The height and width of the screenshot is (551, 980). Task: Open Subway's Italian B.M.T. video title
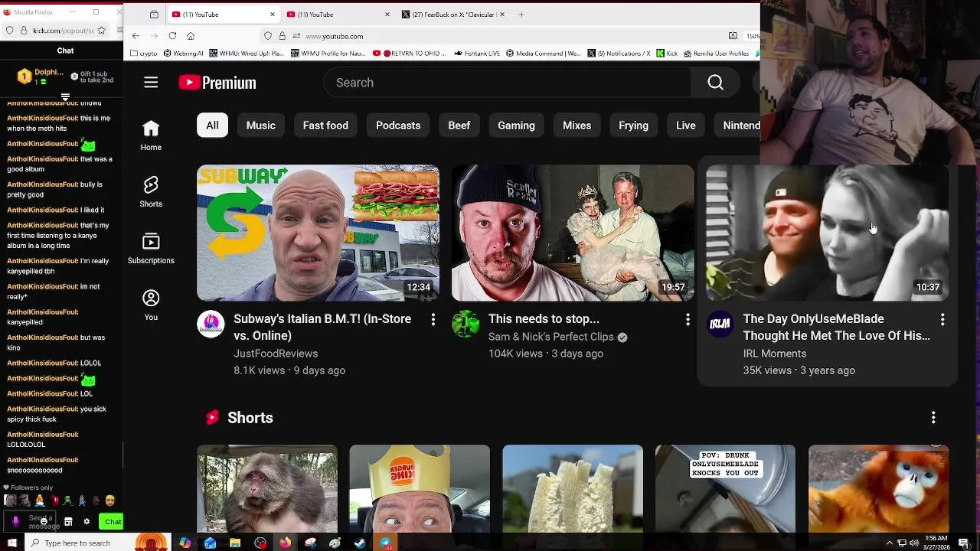(322, 328)
